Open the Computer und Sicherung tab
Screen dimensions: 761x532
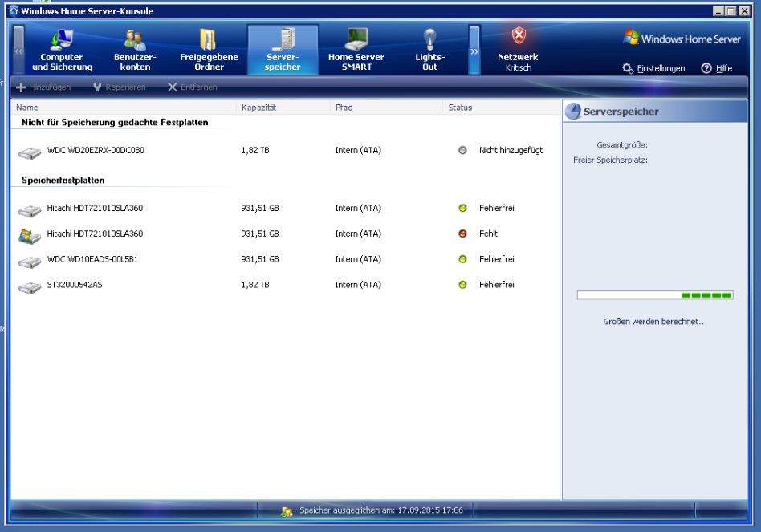coord(62,50)
